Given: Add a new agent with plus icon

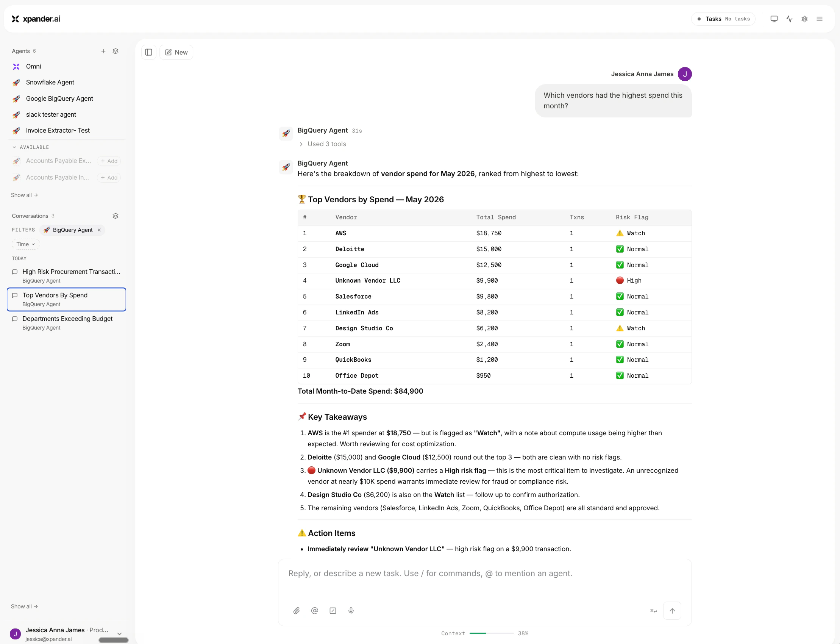Looking at the screenshot, I should click(103, 51).
